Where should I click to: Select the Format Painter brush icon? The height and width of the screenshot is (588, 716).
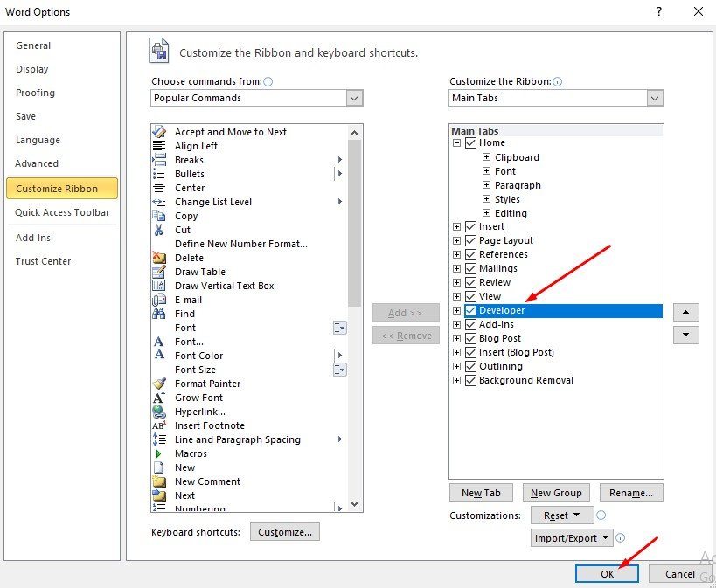159,384
